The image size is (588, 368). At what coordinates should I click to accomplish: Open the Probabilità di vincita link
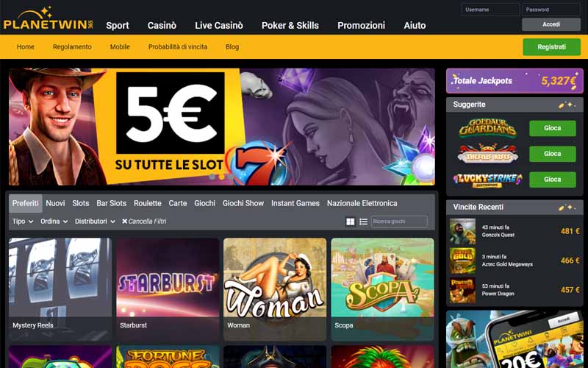click(x=178, y=47)
